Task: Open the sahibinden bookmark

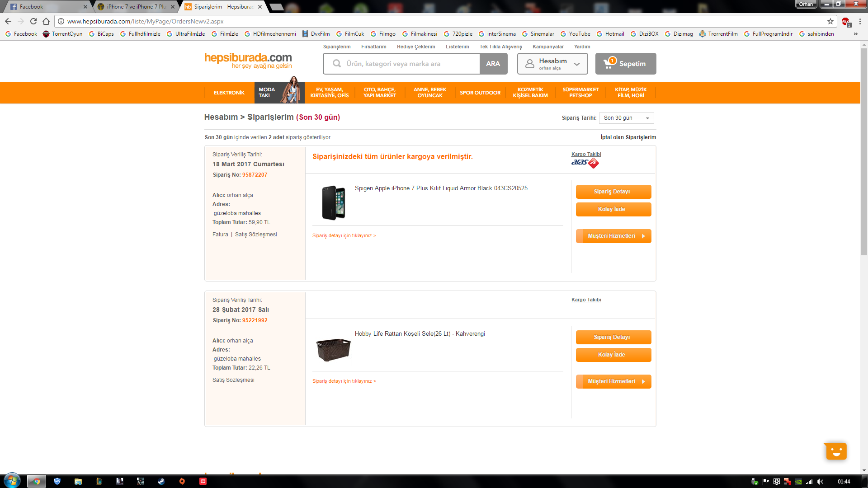Action: (816, 34)
